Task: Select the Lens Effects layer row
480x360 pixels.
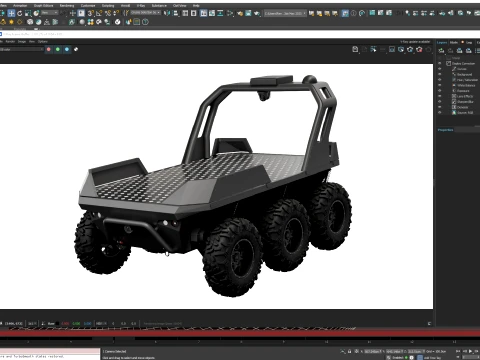Action: pyautogui.click(x=459, y=96)
